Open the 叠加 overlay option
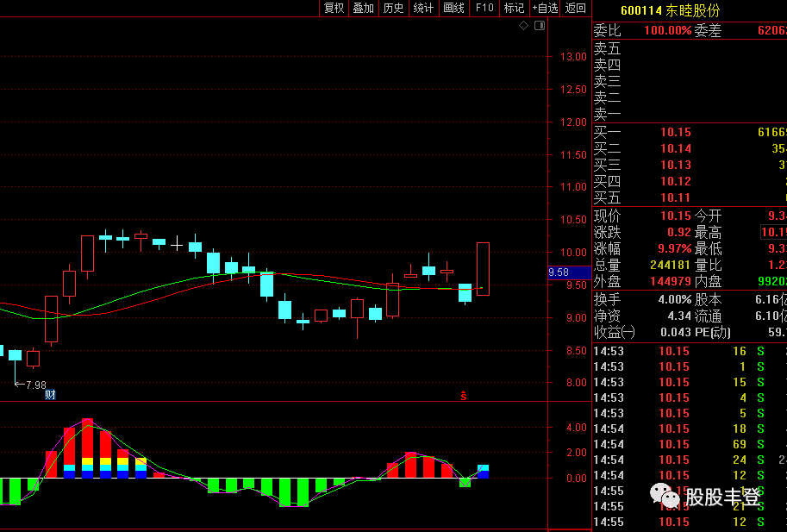 click(x=364, y=8)
